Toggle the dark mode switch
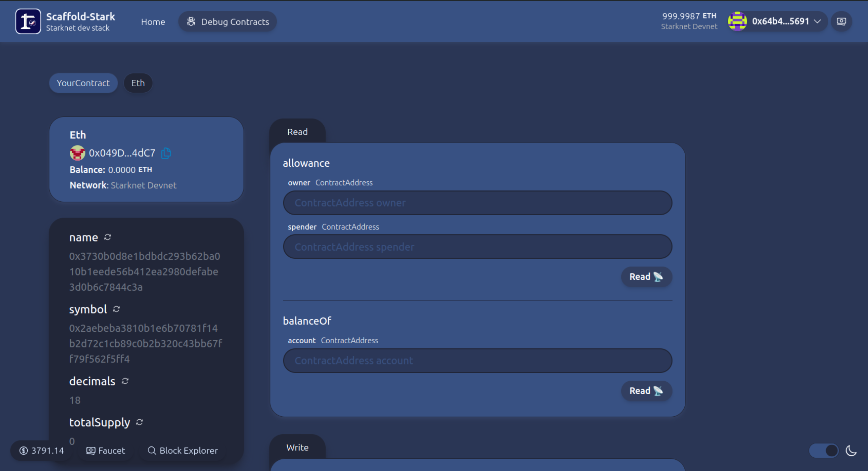868x471 pixels. tap(824, 450)
